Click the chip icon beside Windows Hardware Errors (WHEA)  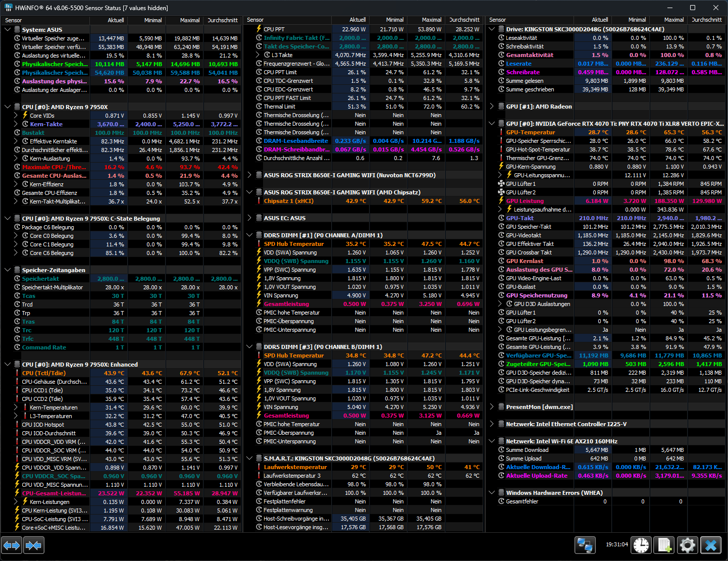tap(501, 493)
